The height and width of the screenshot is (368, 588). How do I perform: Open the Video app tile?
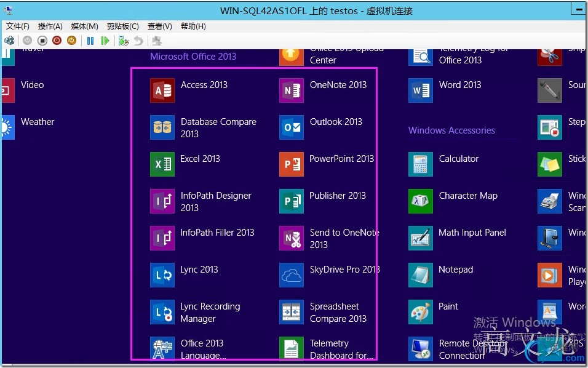8,90
